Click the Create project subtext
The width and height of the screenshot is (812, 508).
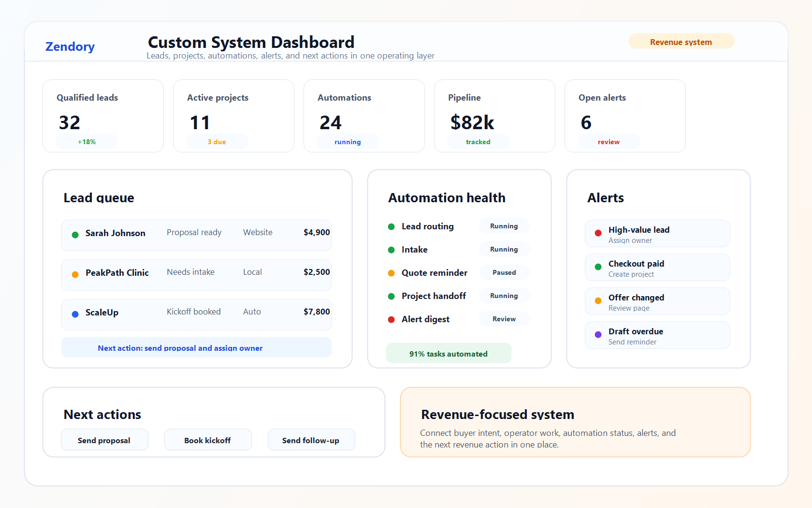coord(631,274)
